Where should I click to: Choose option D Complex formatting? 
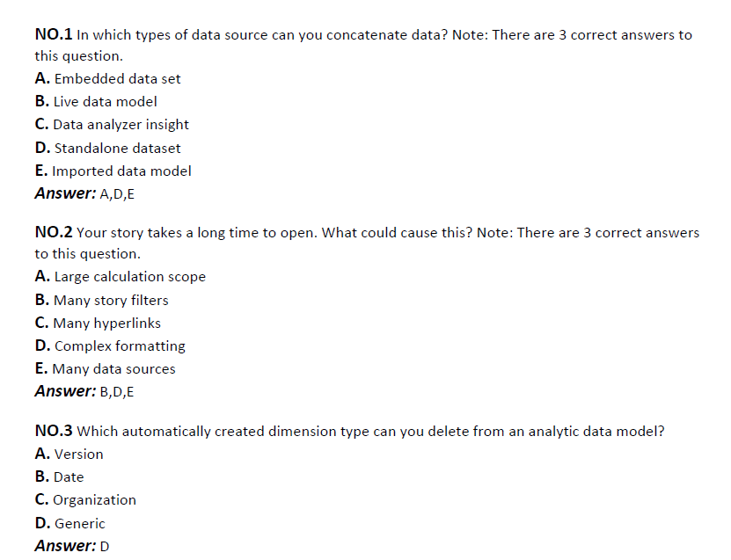(x=110, y=346)
